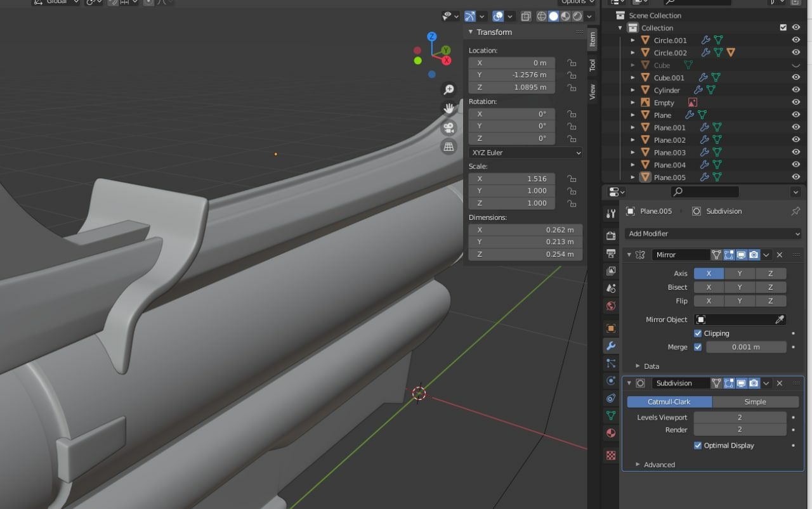The height and width of the screenshot is (509, 812).
Task: Switch to the Item sidebar tab
Action: 593,41
